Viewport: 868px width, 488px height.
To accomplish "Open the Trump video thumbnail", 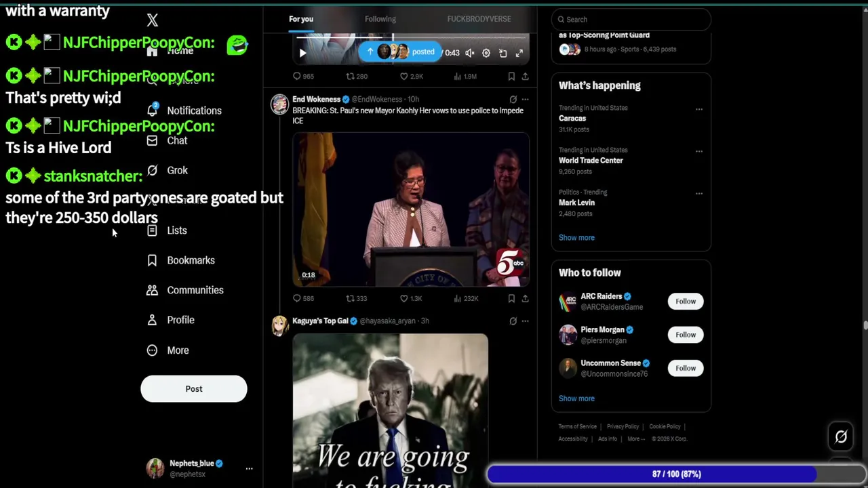I will 390,410.
